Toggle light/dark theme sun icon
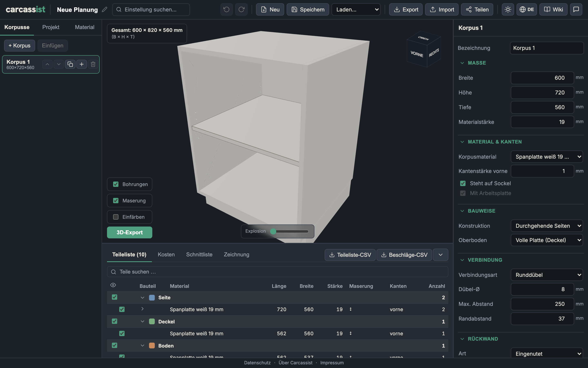The image size is (588, 368). coord(508,9)
